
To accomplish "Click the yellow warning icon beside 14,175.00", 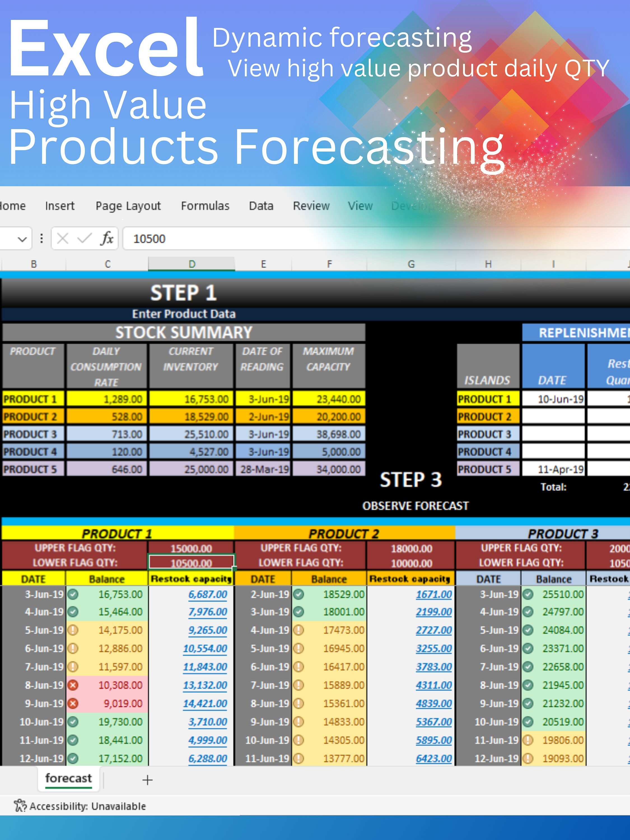I will tap(73, 630).
